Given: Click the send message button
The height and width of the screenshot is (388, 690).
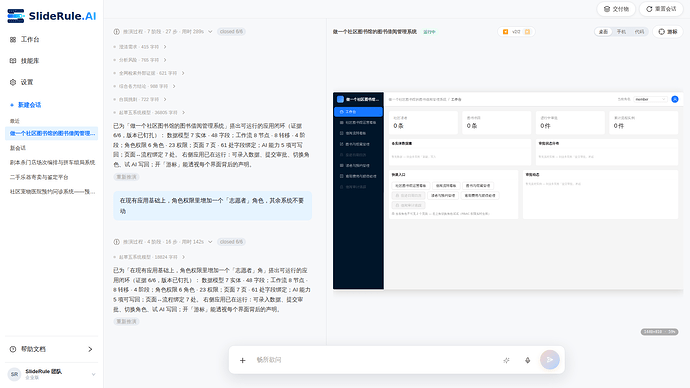Looking at the screenshot, I should 550,359.
